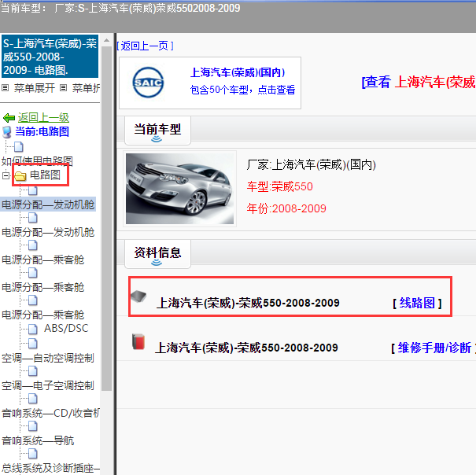Click the green back arrow icon
This screenshot has width=476, height=475.
[9, 117]
